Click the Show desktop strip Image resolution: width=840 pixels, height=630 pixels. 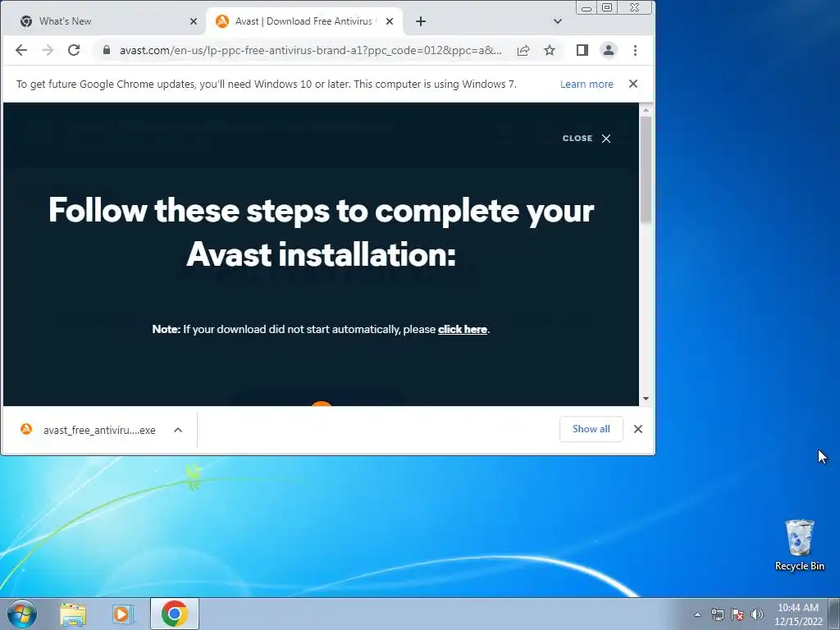click(834, 614)
